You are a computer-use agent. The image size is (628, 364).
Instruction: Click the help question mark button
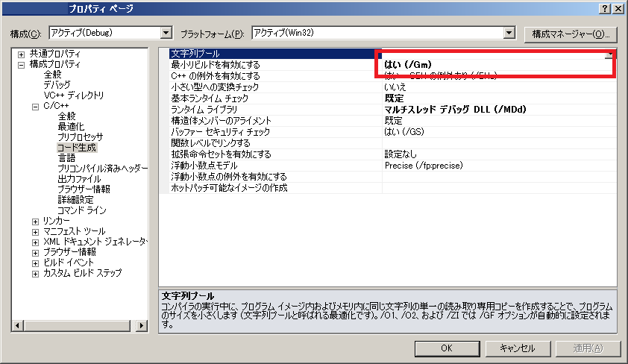[x=605, y=8]
